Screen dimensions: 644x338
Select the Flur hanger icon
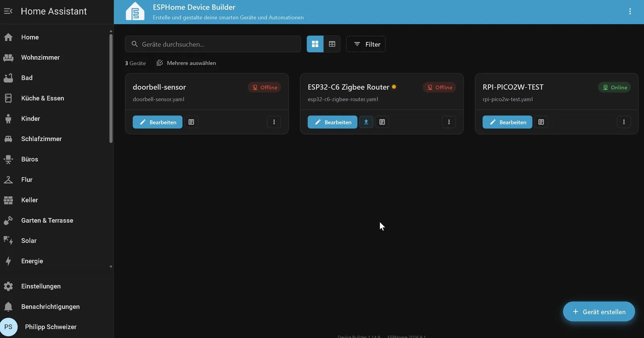click(8, 179)
